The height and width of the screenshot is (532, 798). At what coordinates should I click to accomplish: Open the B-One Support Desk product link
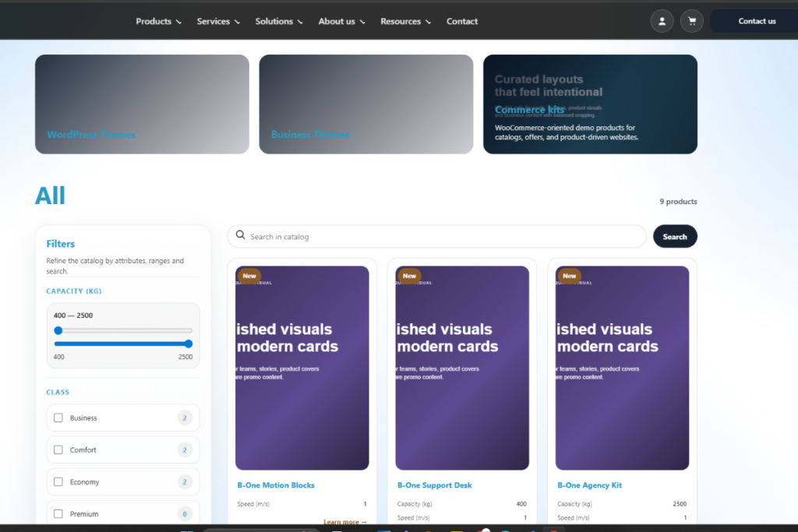(434, 485)
